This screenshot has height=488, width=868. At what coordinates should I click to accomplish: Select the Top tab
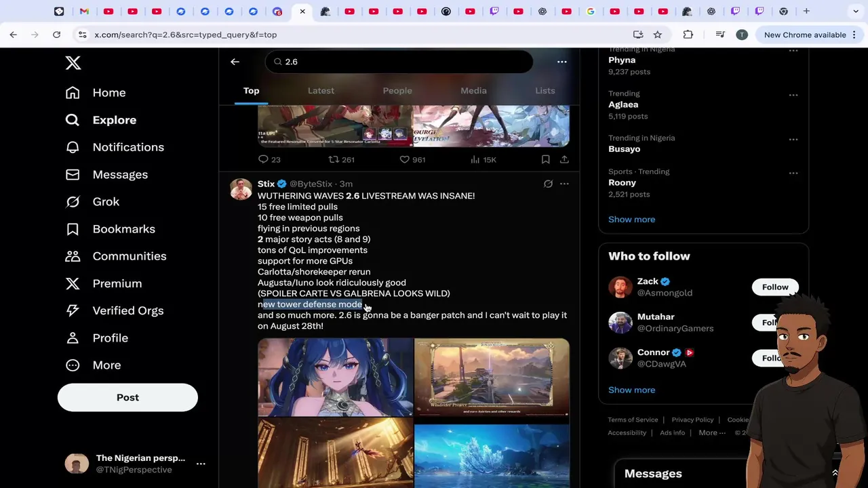tap(251, 91)
